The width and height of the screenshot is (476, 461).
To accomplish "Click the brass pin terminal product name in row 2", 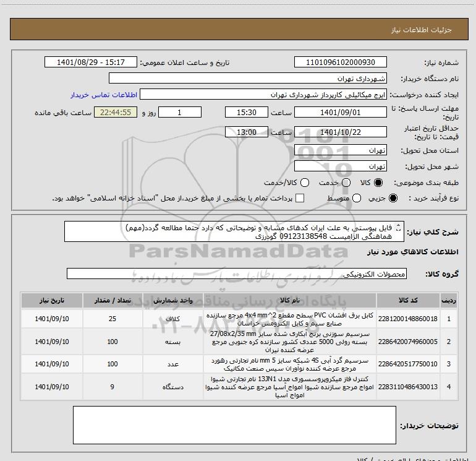I will pyautogui.click(x=289, y=342).
